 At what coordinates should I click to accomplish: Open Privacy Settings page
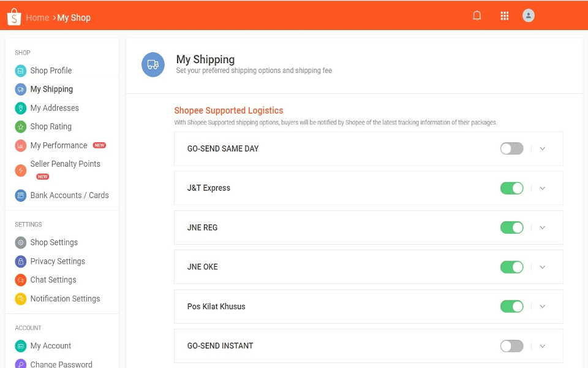click(x=58, y=261)
